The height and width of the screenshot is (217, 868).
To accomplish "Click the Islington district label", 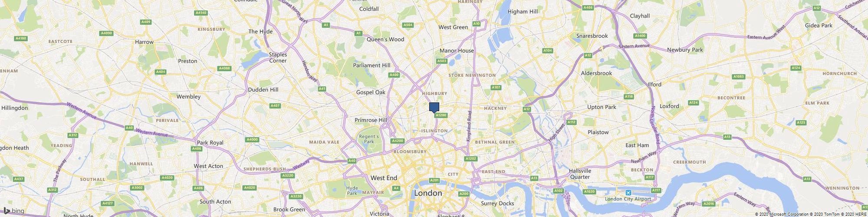I will pos(434,131).
